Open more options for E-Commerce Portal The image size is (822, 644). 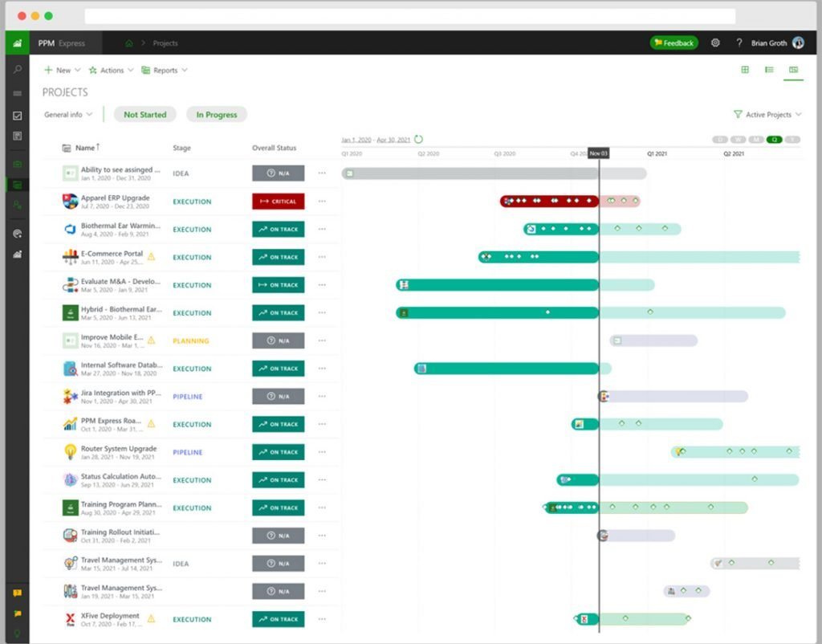pyautogui.click(x=322, y=256)
